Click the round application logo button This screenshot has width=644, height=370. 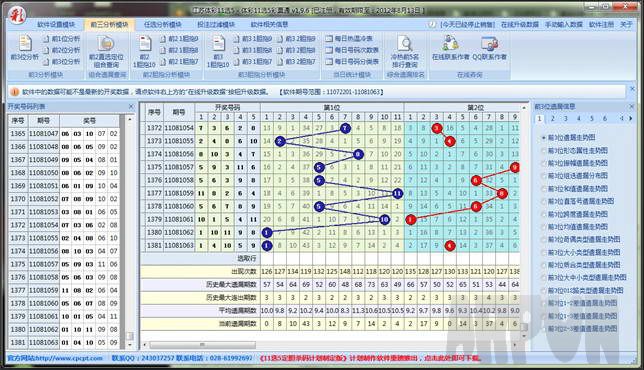pyautogui.click(x=17, y=16)
